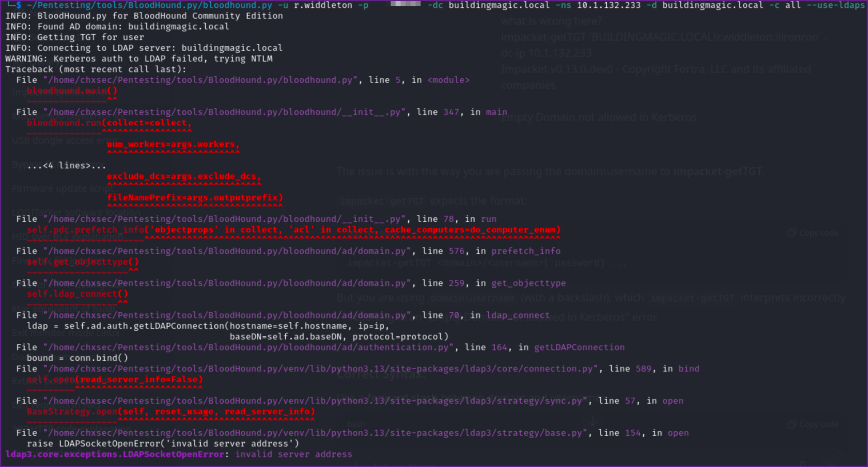This screenshot has height=467, width=868.
Task: Click 'fileNamePrefix=args.outputprefix)' code line
Action: tap(195, 198)
